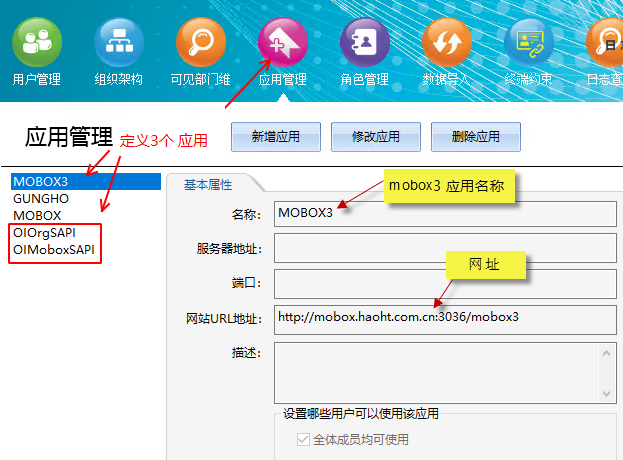623x460 pixels.
Task: Toggle the 全体成员均可使用 checkbox
Action: pos(304,439)
